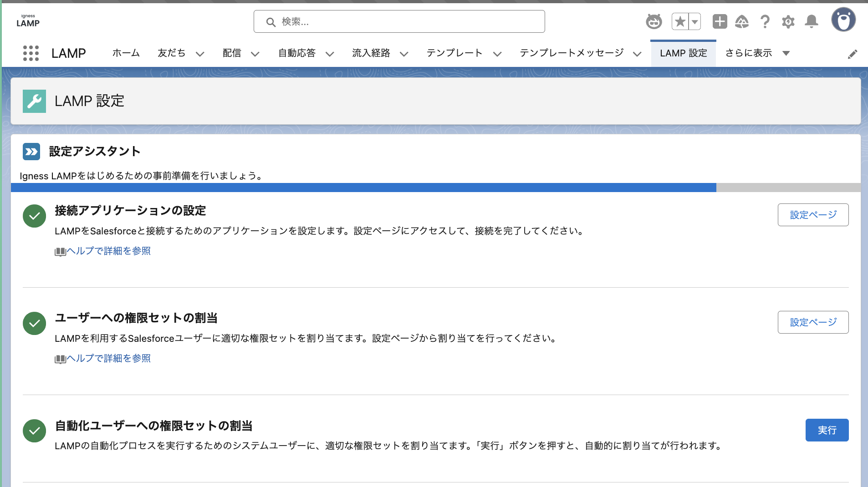
Task: Open the help question mark icon
Action: point(765,21)
